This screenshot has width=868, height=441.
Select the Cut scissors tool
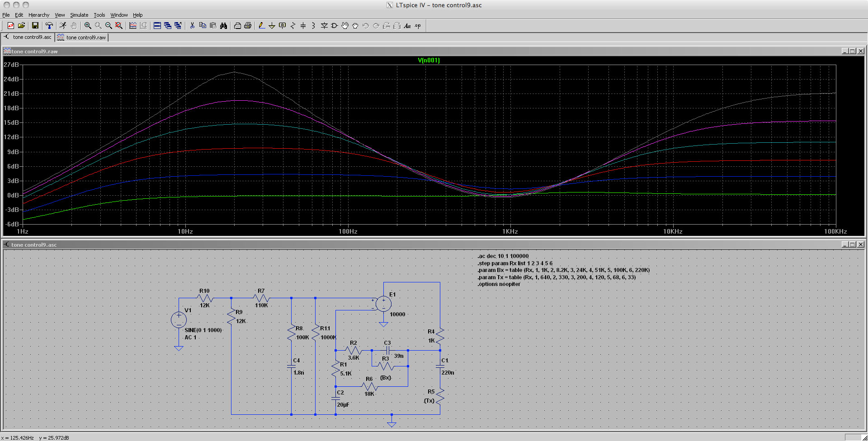(x=192, y=26)
